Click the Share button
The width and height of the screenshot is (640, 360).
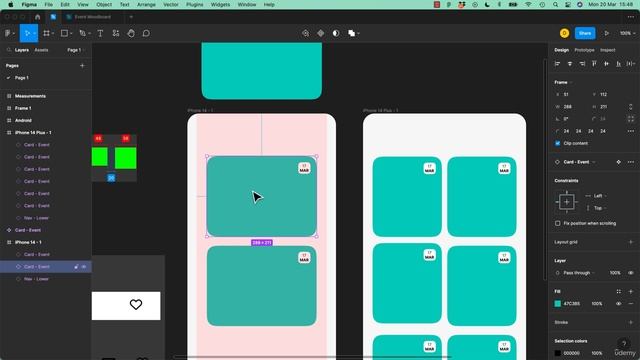585,33
